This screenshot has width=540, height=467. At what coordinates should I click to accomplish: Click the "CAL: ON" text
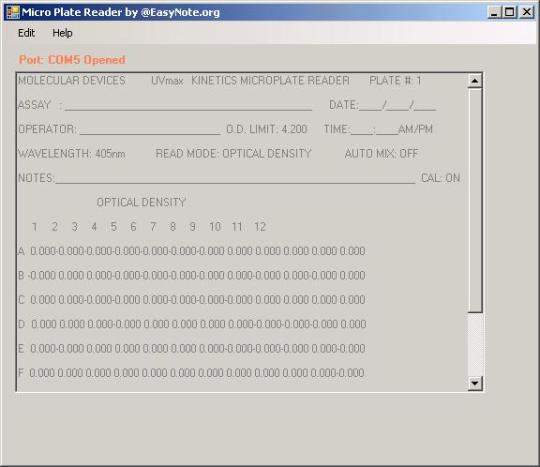pyautogui.click(x=441, y=178)
